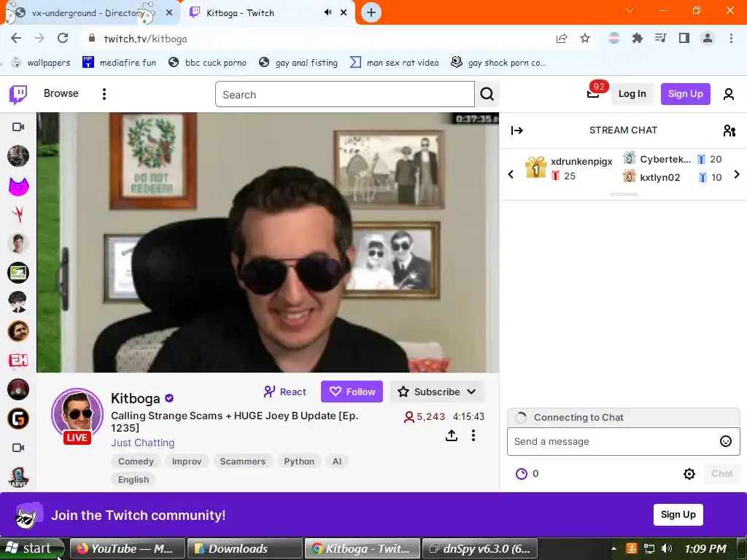Open the browser media controls icon
This screenshot has height=560, width=747.
(x=661, y=39)
